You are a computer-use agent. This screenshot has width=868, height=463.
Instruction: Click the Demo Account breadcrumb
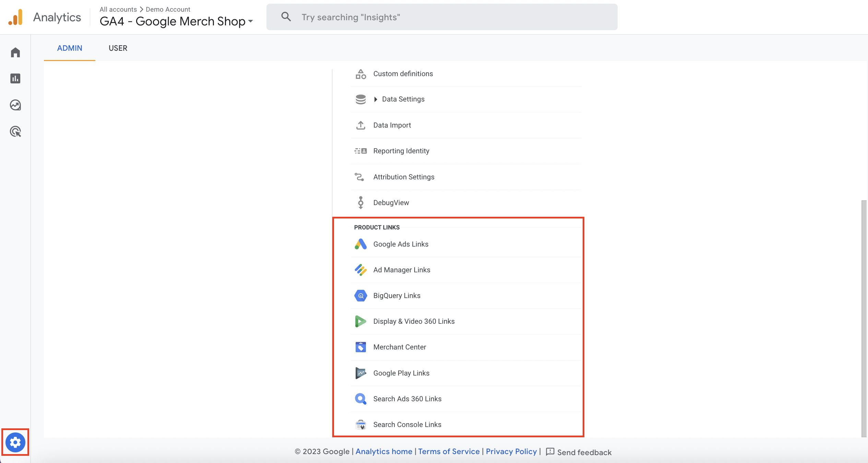pos(168,9)
